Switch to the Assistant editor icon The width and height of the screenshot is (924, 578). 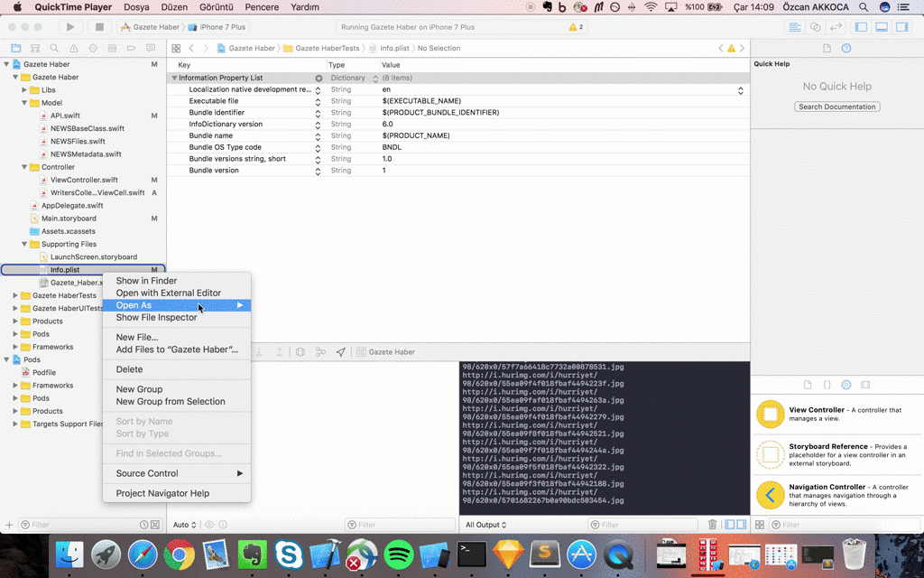pos(816,27)
